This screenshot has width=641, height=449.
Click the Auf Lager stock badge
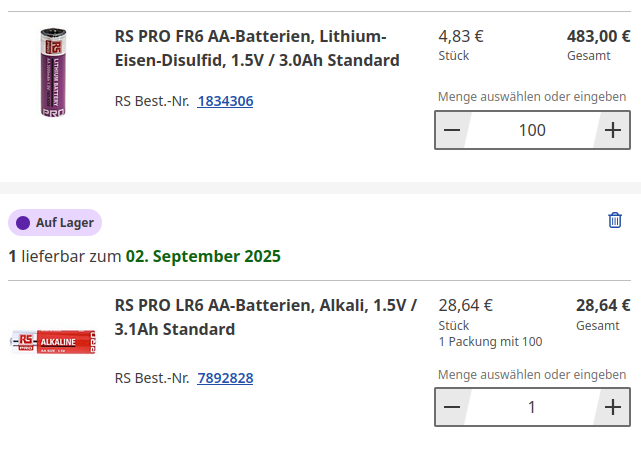[x=55, y=222]
